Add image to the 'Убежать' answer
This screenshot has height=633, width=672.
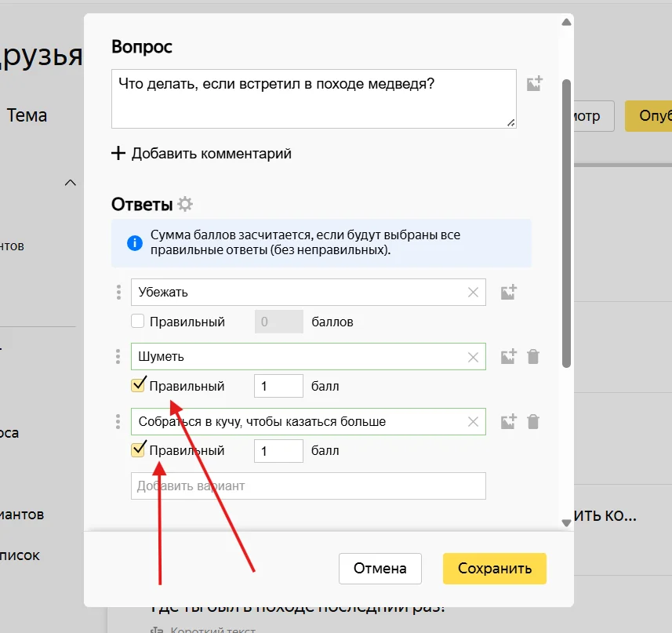click(509, 293)
